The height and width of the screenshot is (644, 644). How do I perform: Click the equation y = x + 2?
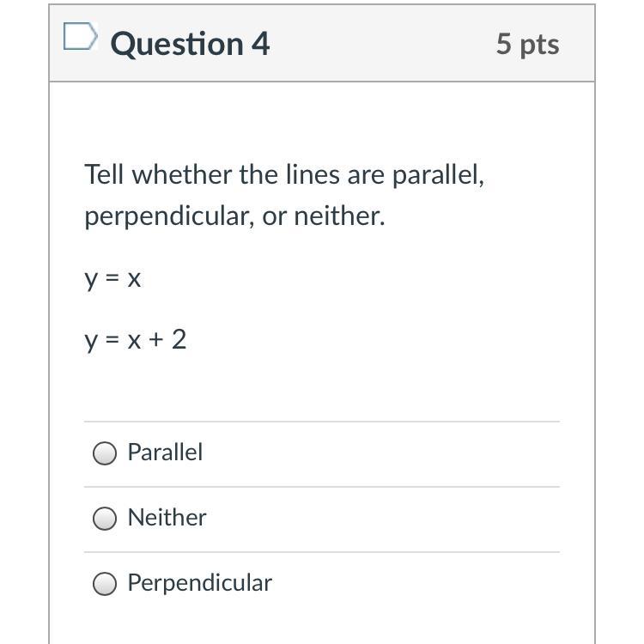point(135,340)
